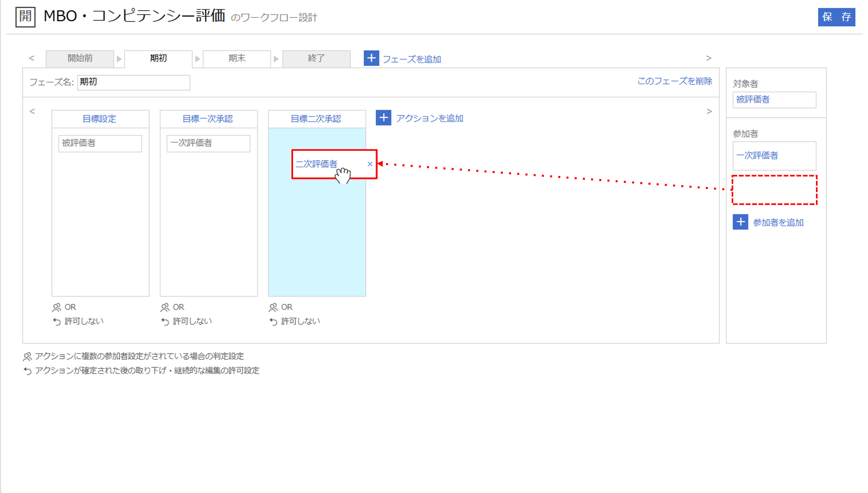Click the 参加者を追加 link text
The image size is (868, 493).
coord(778,222)
